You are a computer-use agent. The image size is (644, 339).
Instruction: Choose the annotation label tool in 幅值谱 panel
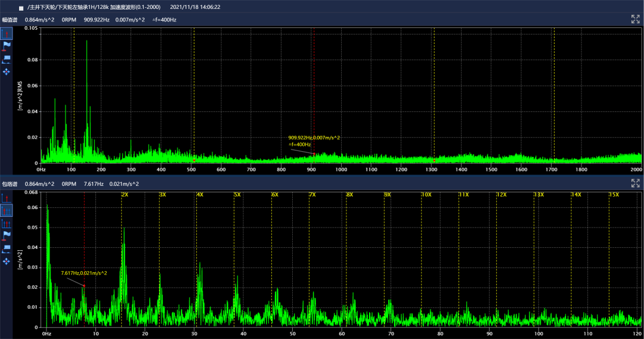[7, 58]
